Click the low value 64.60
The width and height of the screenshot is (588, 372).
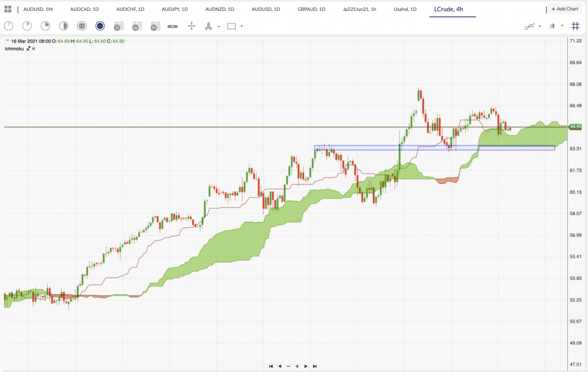[100, 41]
